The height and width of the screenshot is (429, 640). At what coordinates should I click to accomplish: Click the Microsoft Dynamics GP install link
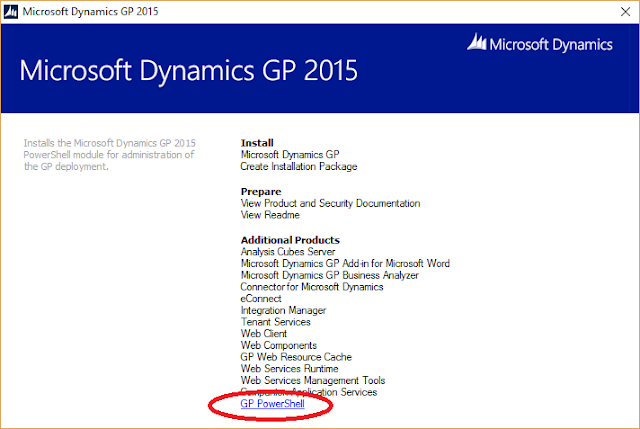coord(290,155)
